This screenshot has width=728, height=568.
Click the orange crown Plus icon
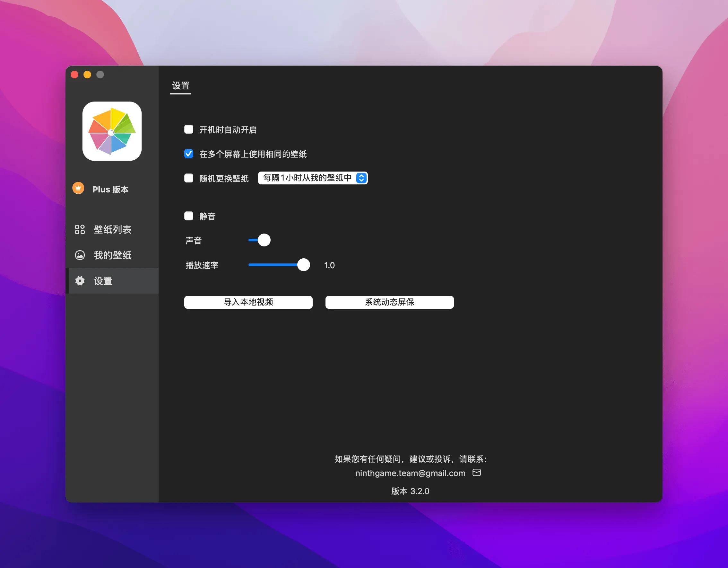78,188
